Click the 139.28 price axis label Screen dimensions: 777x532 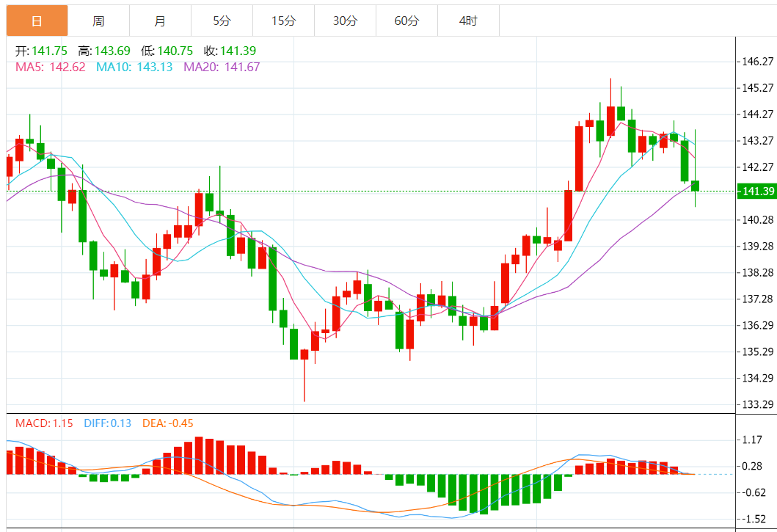pyautogui.click(x=757, y=246)
